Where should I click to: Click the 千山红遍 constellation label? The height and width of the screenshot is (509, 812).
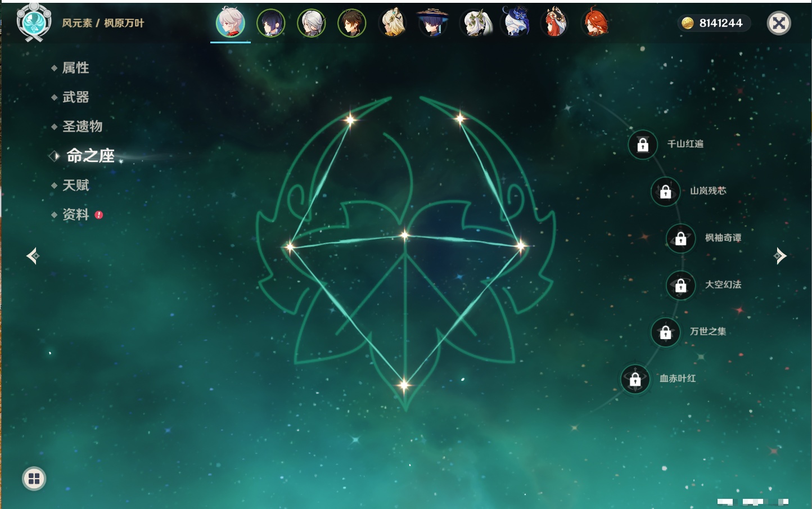[x=685, y=144]
